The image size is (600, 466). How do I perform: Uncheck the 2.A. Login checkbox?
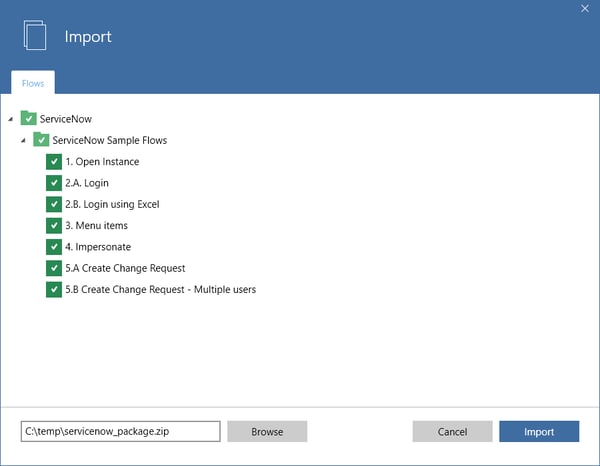point(53,183)
